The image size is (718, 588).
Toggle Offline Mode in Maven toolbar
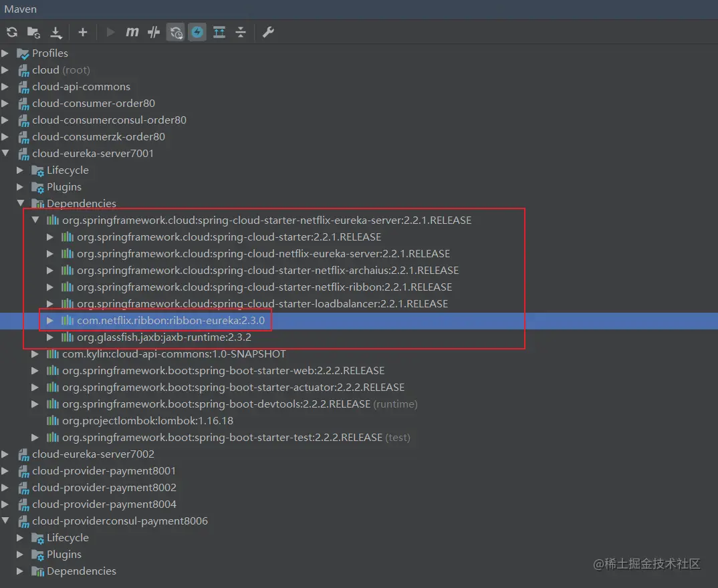point(153,32)
